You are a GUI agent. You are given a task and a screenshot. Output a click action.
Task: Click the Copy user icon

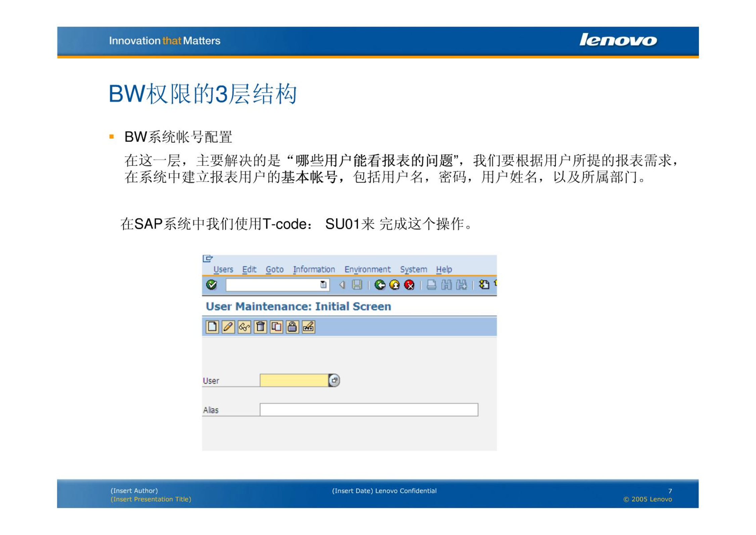coord(276,327)
